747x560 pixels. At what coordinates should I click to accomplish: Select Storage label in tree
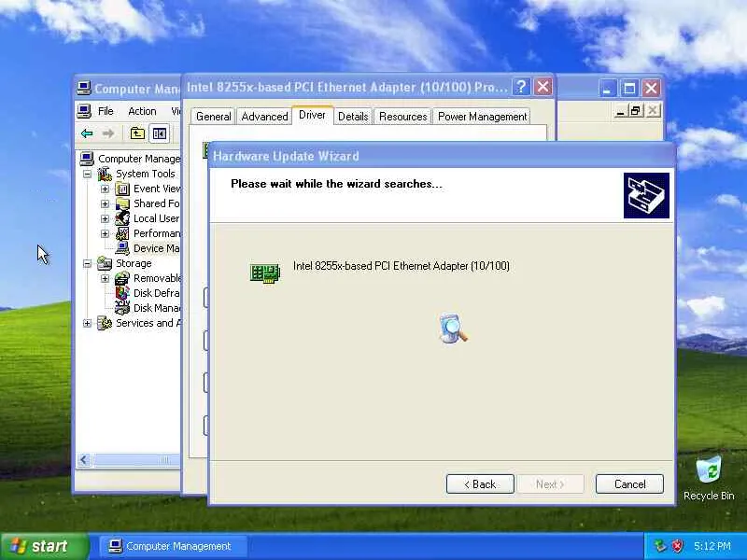[x=134, y=263]
